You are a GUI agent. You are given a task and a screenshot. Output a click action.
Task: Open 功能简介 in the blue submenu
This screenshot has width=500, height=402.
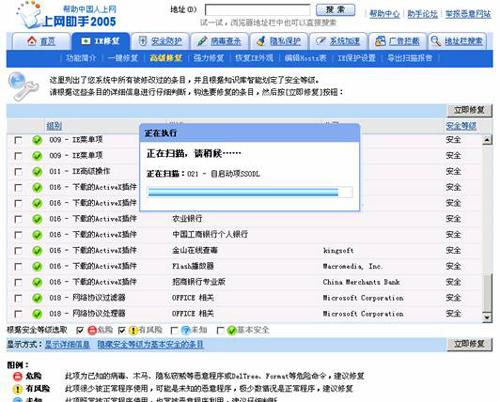pyautogui.click(x=81, y=58)
